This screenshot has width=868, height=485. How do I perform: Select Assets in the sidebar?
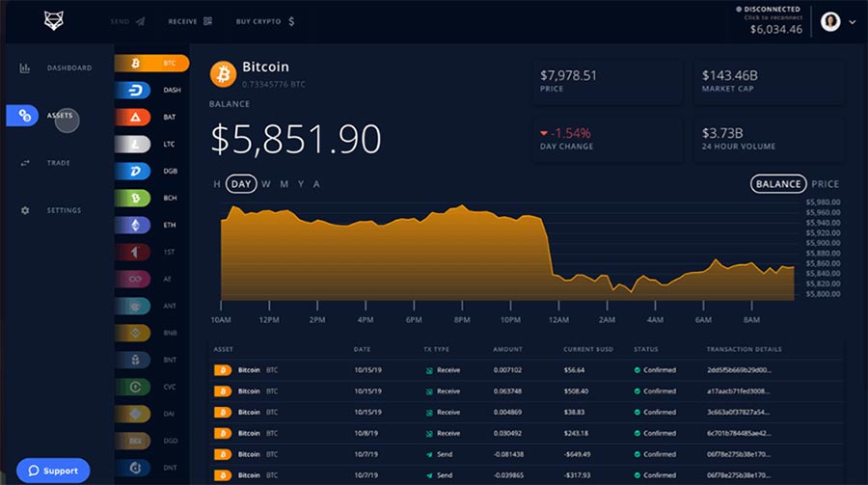[x=60, y=115]
